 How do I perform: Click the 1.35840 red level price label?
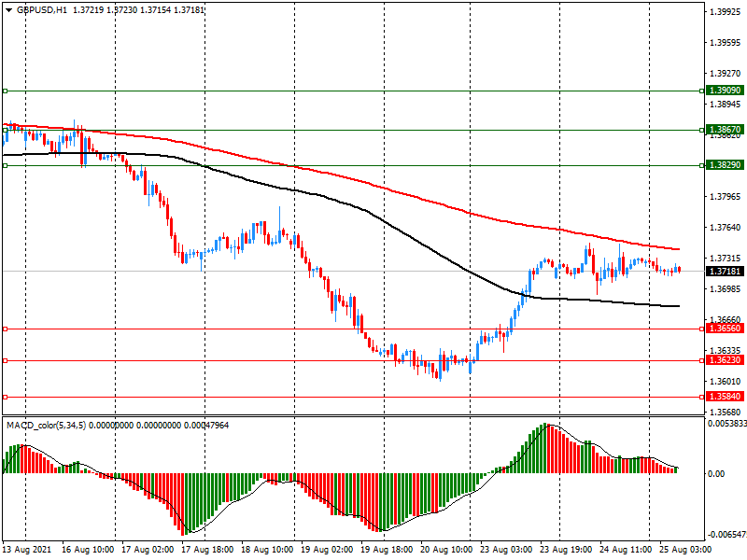pos(725,397)
